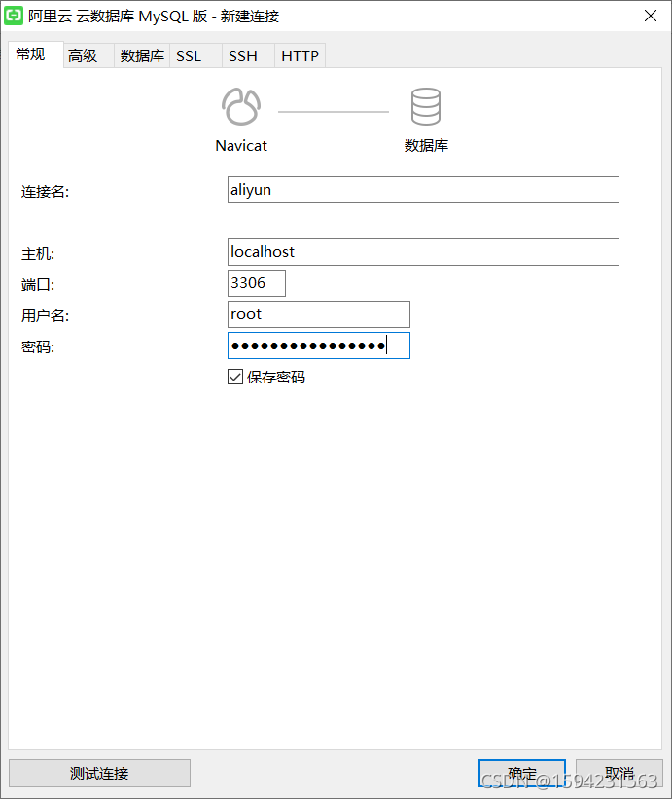Viewport: 672px width, 799px height.
Task: Focus the 主机 field containing localhost
Action: (423, 252)
